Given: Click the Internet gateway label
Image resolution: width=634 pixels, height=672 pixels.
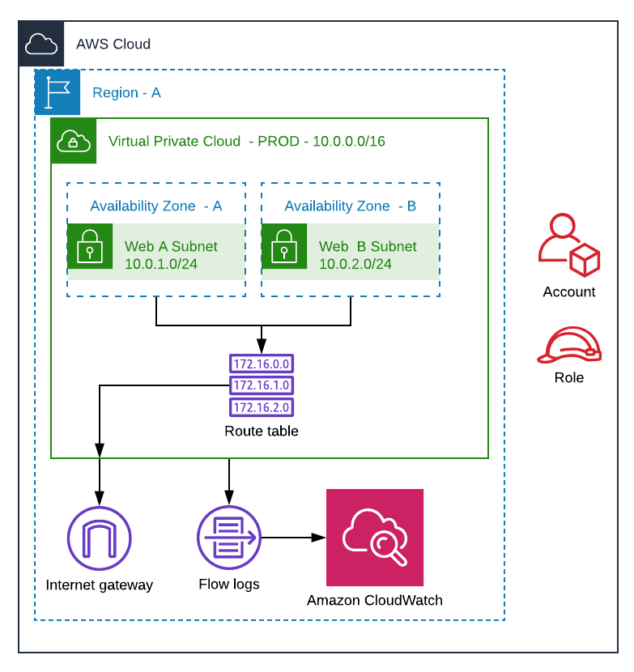Looking at the screenshot, I should 100,585.
